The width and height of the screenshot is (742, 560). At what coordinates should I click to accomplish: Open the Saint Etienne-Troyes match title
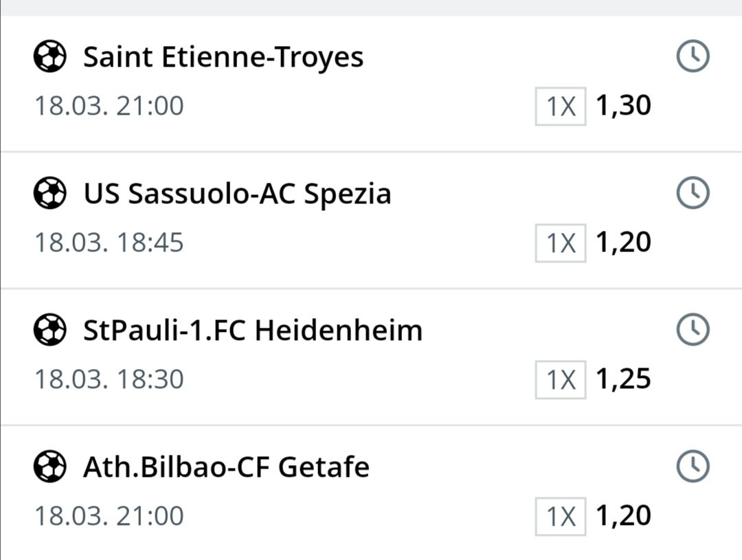[223, 57]
